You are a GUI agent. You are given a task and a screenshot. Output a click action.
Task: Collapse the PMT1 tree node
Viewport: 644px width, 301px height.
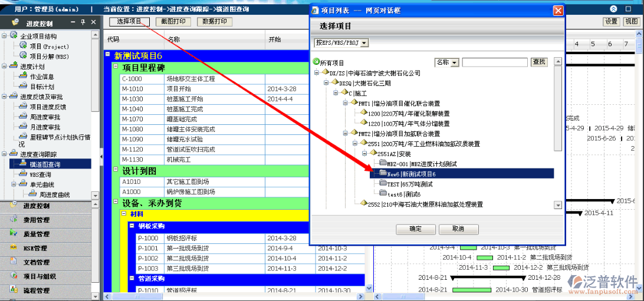point(345,103)
